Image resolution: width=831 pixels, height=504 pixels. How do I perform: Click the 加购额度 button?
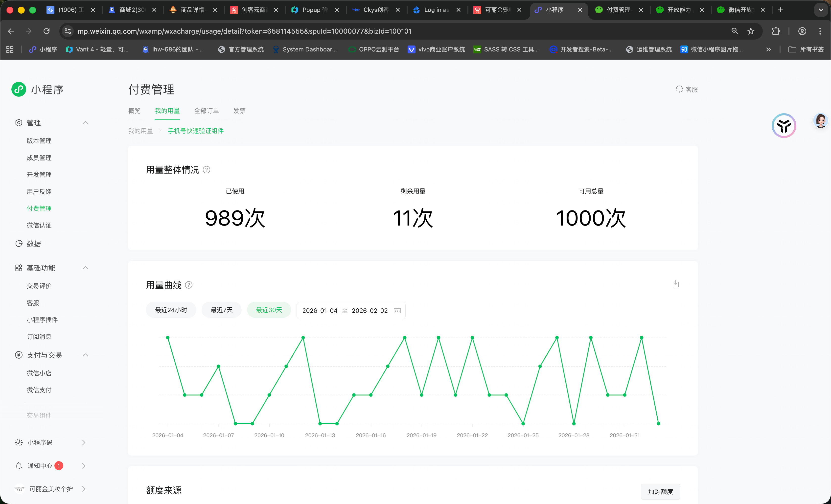point(660,492)
